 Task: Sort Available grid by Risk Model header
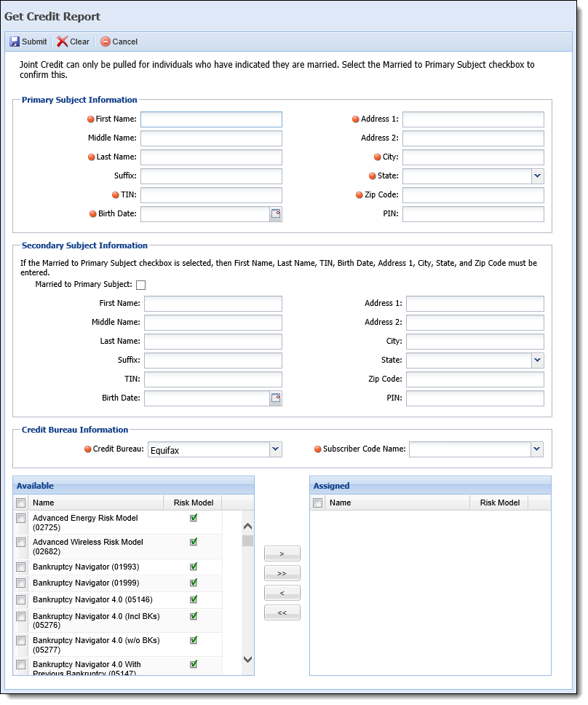(193, 503)
